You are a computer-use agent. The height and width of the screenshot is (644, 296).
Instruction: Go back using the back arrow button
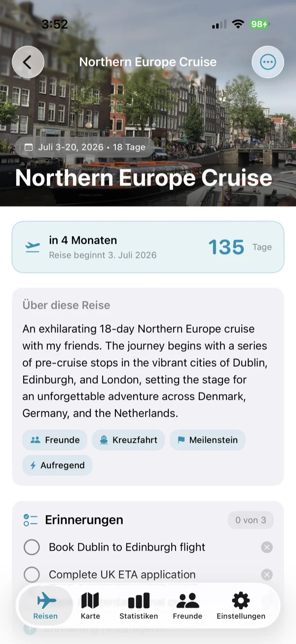28,62
